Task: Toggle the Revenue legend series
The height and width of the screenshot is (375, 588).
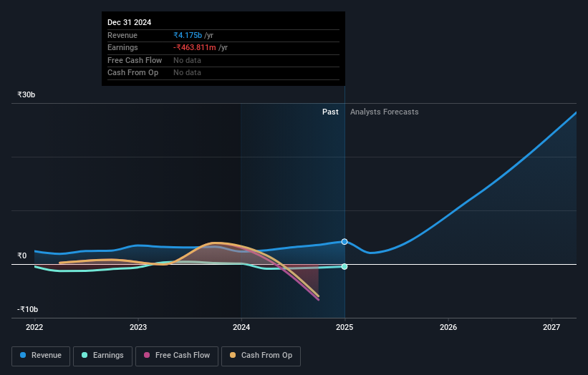Action: [41, 356]
